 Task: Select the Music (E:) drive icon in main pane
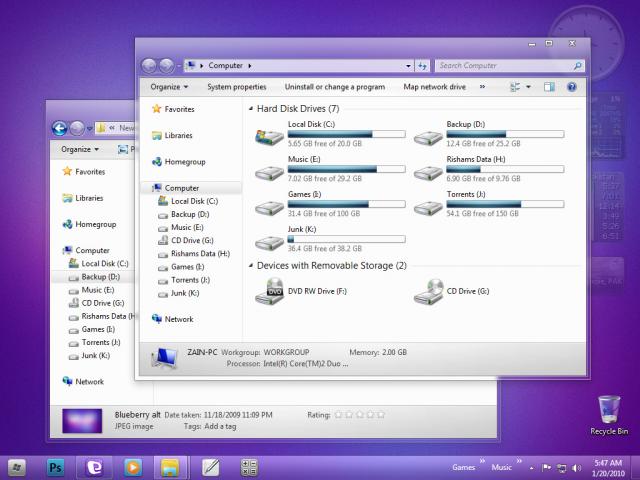(x=269, y=173)
